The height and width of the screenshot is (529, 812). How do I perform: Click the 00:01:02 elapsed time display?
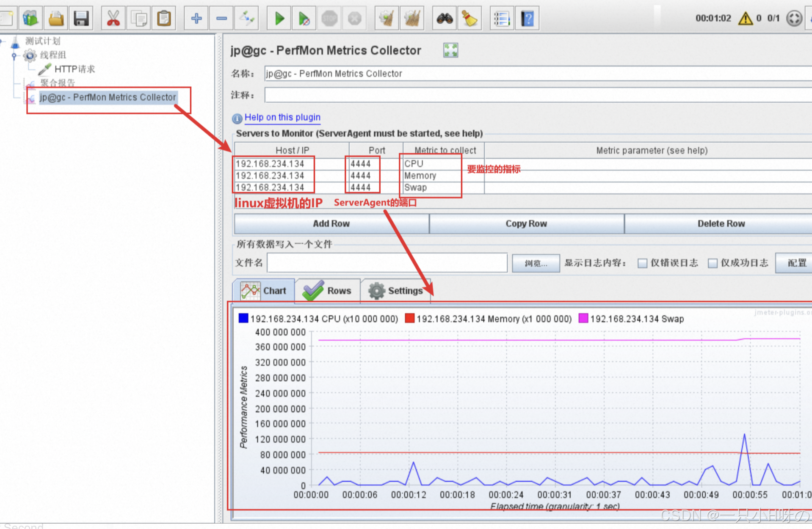(713, 18)
